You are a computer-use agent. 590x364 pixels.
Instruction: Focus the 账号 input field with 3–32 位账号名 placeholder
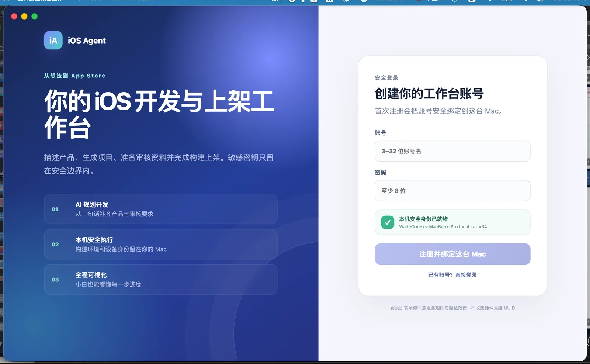pyautogui.click(x=452, y=151)
